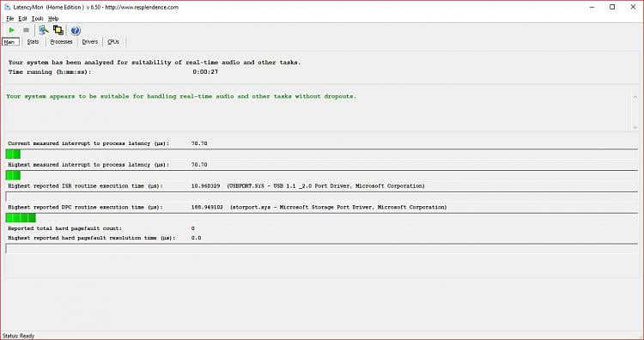Click the green 'suitable for handling real-time audio' message
This screenshot has width=644, height=340.
click(181, 96)
